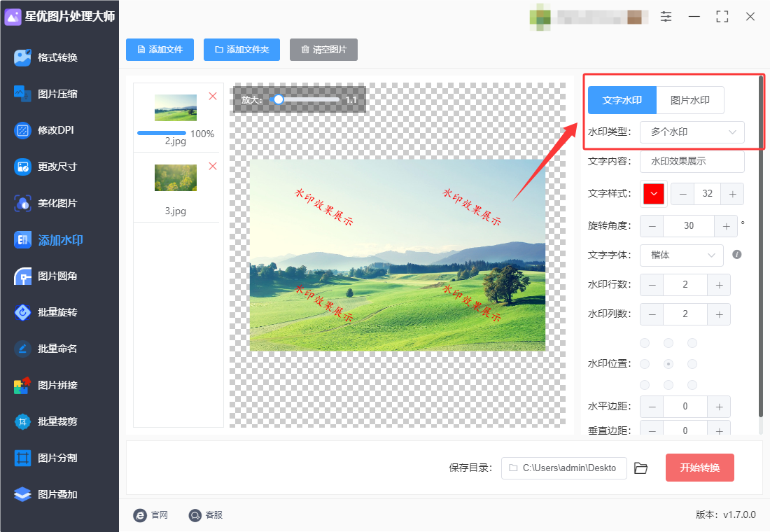
Task: Select bottom-right watermark position radio
Action: pyautogui.click(x=692, y=385)
